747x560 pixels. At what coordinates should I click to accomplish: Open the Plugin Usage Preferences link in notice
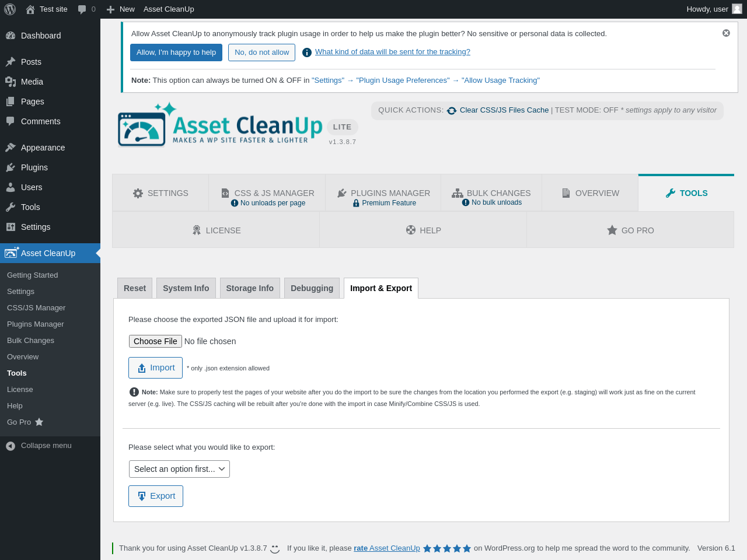point(403,80)
